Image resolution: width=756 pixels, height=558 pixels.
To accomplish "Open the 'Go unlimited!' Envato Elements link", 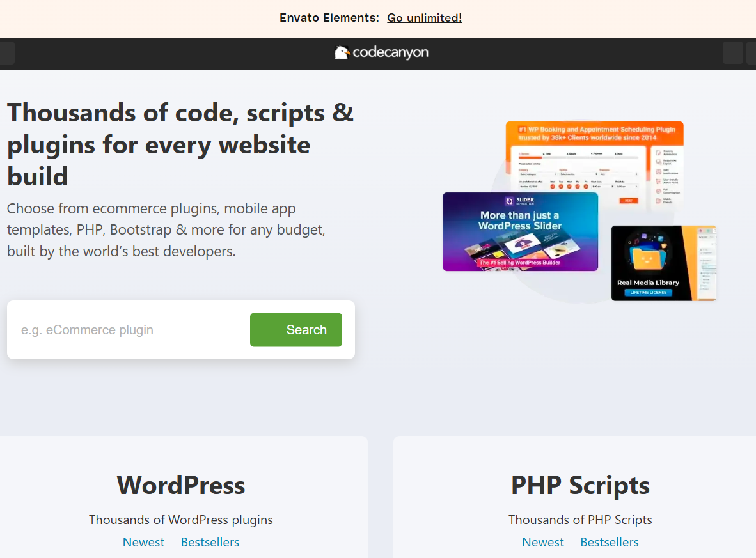I will (424, 18).
